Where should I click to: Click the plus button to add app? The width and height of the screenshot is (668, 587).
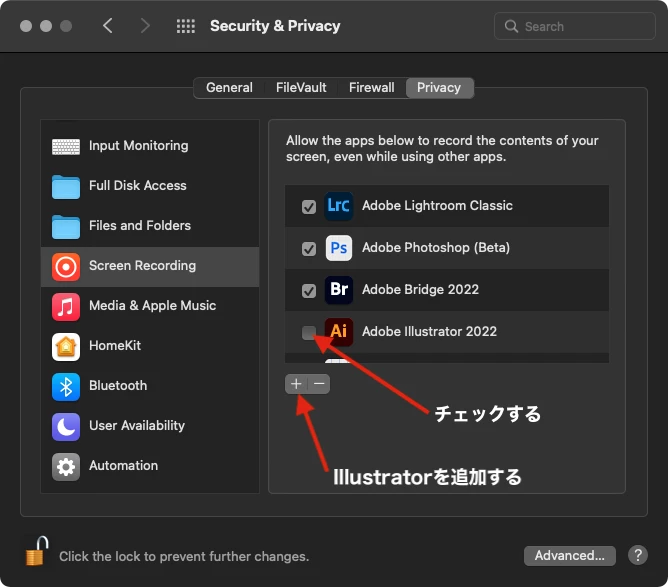[296, 384]
